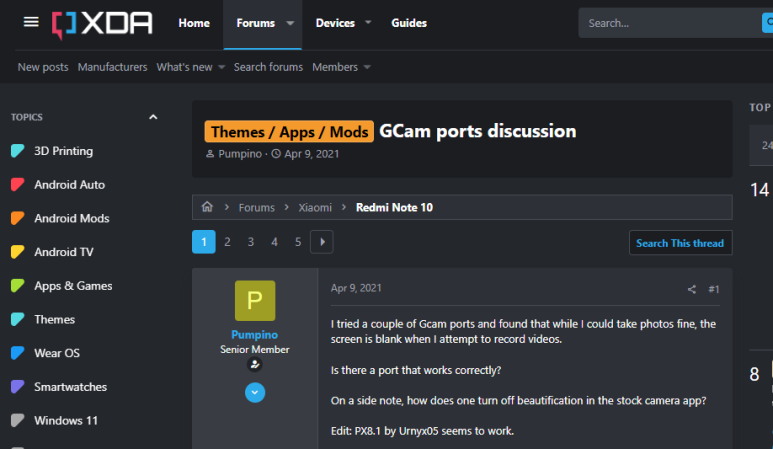Click the Smartwatches purple tag icon
The width and height of the screenshot is (773, 449).
17,387
